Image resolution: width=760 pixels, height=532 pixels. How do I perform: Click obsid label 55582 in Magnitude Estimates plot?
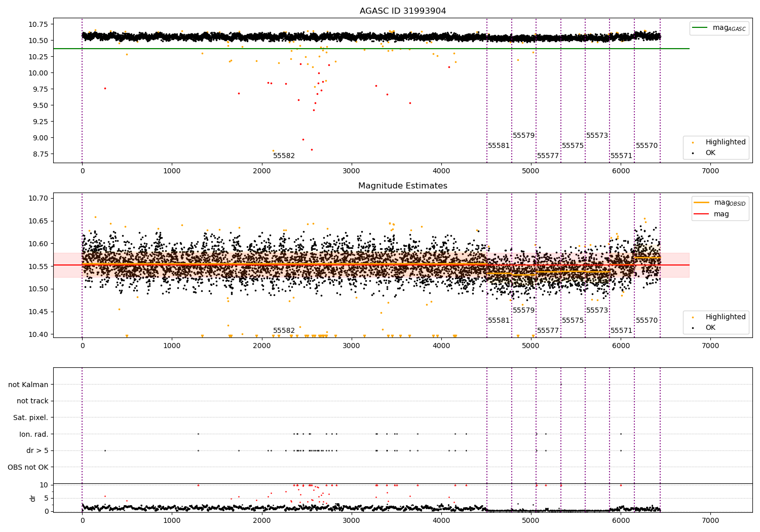tap(284, 330)
